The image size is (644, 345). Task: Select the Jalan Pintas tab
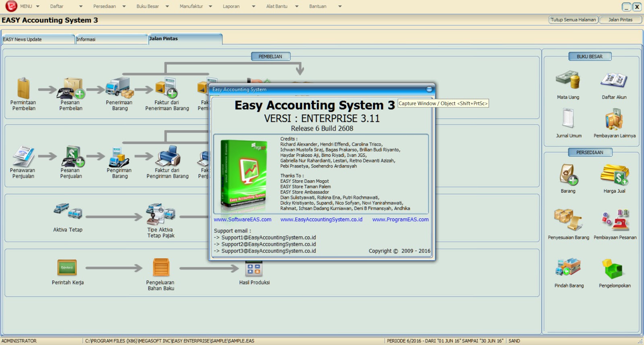tap(185, 39)
